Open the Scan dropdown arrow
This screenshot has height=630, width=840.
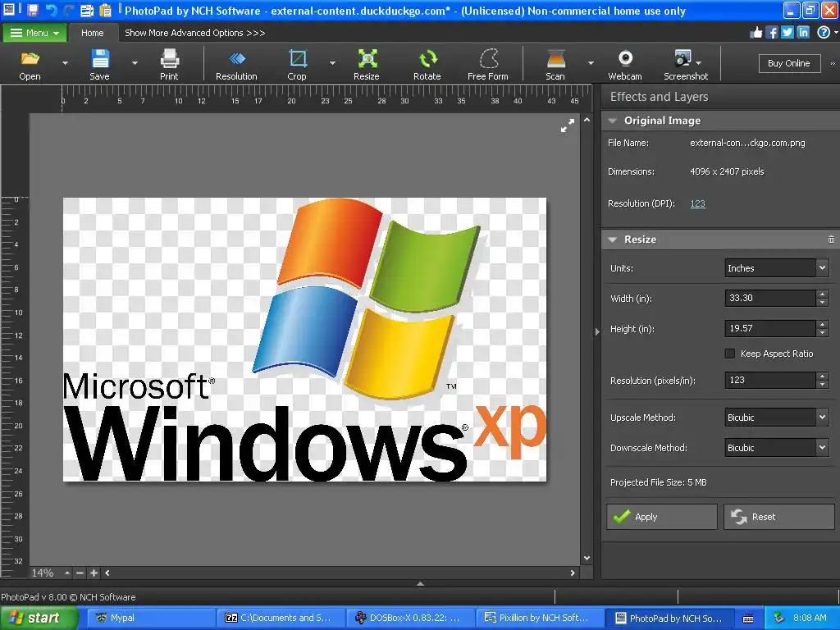coord(591,63)
